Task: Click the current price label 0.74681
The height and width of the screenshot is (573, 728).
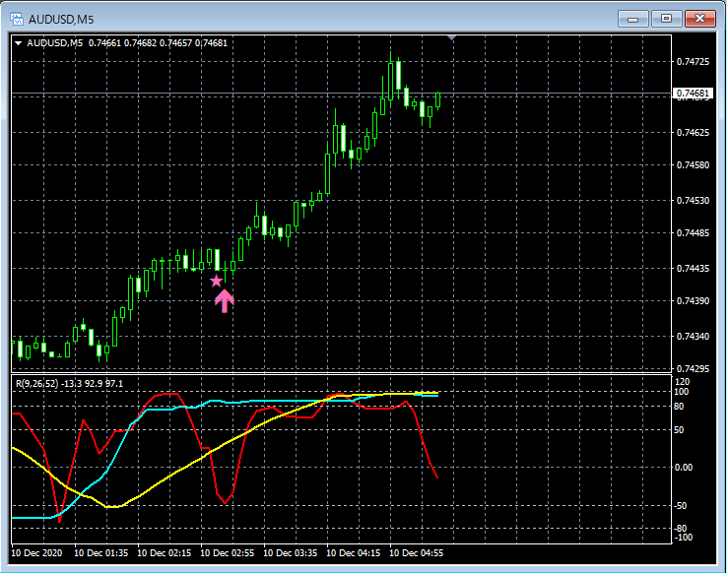Action: tap(696, 94)
